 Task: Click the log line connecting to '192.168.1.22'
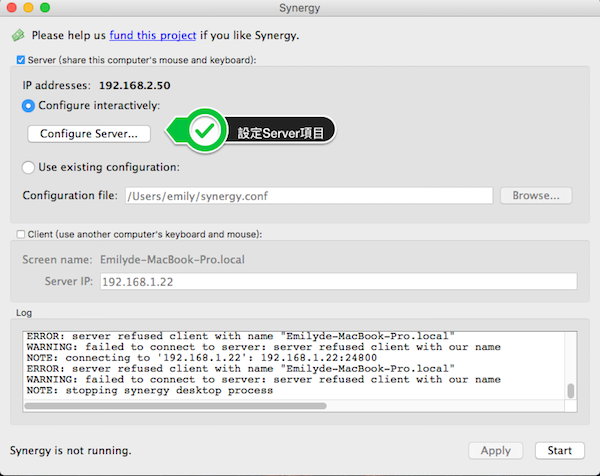pos(202,358)
